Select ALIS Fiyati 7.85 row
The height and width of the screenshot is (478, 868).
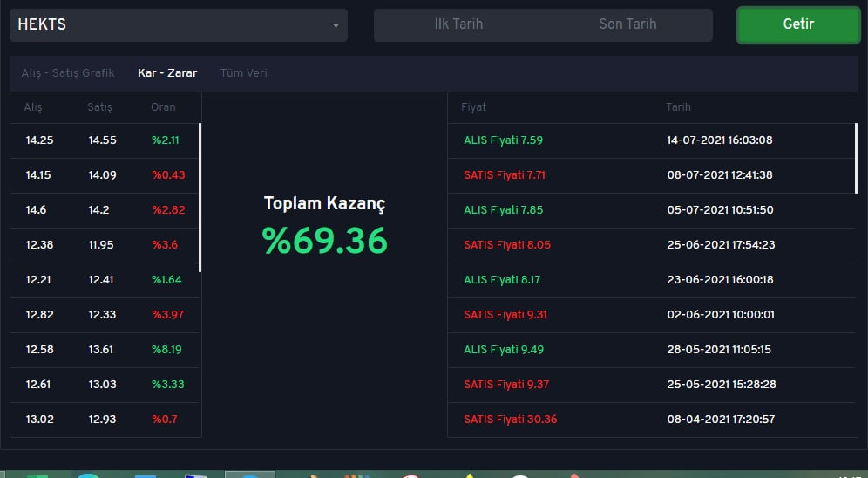[x=651, y=210]
